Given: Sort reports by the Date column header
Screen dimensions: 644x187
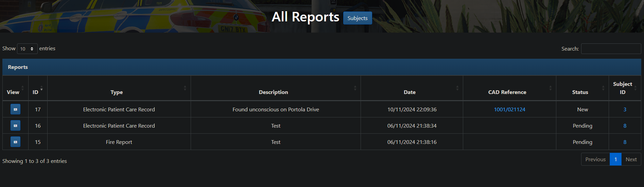Looking at the screenshot, I should (410, 92).
